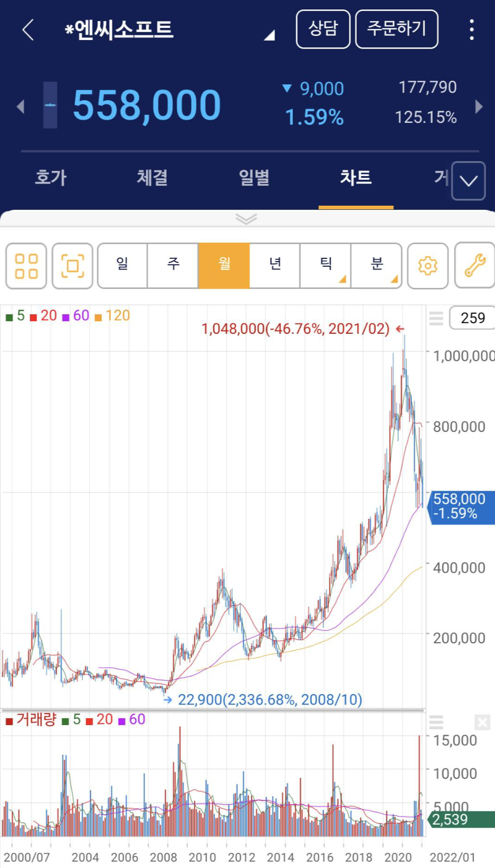Tap the 주문하기 order button

click(x=397, y=29)
